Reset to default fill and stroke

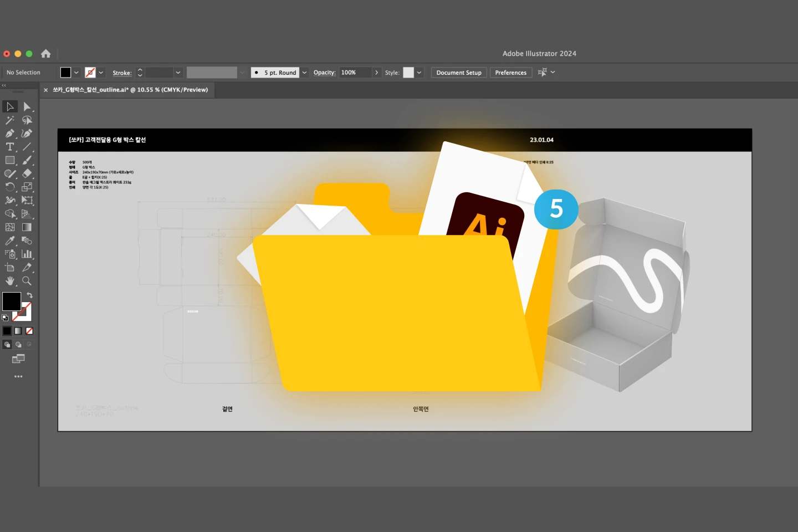(x=6, y=318)
